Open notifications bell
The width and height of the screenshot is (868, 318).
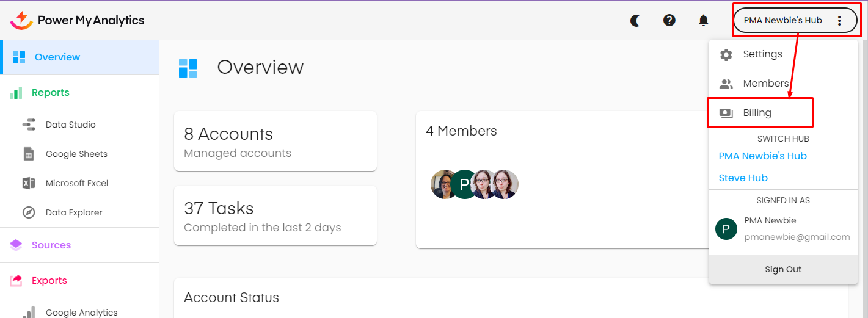(x=704, y=21)
